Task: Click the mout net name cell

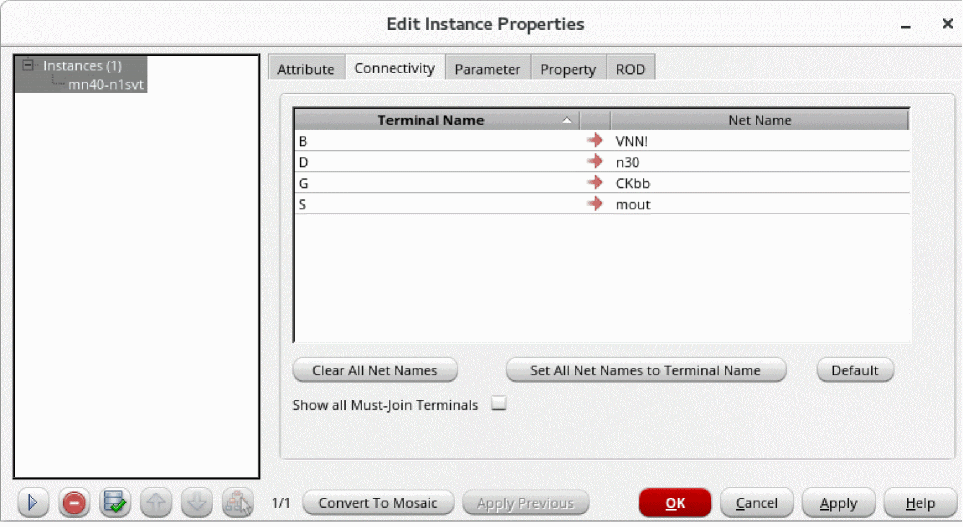Action: pyautogui.click(x=762, y=203)
